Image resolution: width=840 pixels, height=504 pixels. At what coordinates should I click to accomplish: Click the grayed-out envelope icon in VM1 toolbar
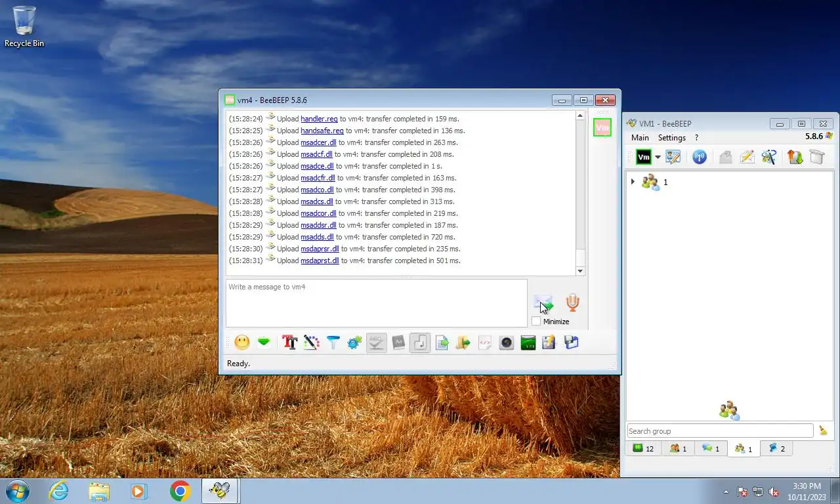pyautogui.click(x=725, y=157)
